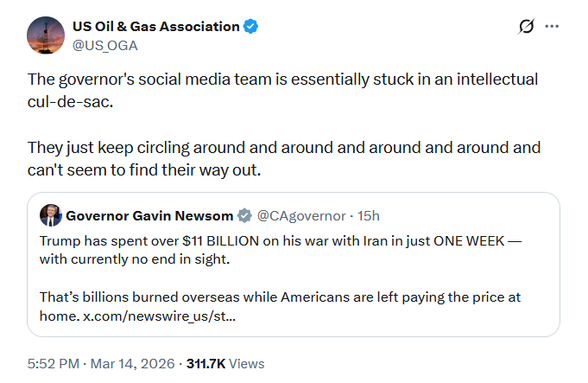This screenshot has height=383, width=588.
Task: Click the 15h timestamp on quoted post
Action: 368,215
